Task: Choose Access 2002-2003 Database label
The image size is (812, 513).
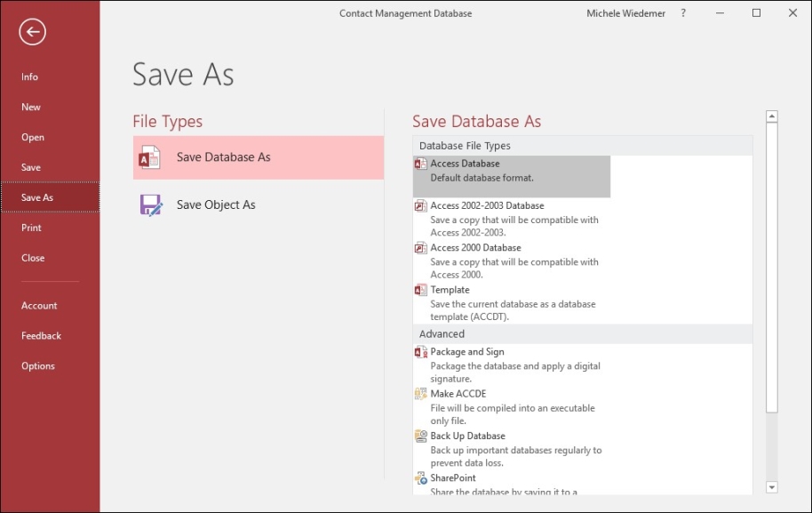Action: click(487, 205)
